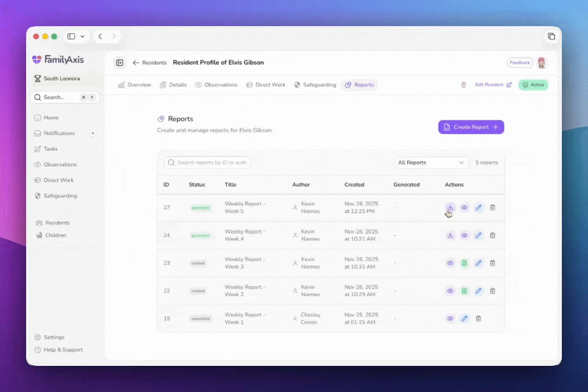The height and width of the screenshot is (392, 588).
Task: Generate document for Week 3 report
Action: click(x=464, y=263)
